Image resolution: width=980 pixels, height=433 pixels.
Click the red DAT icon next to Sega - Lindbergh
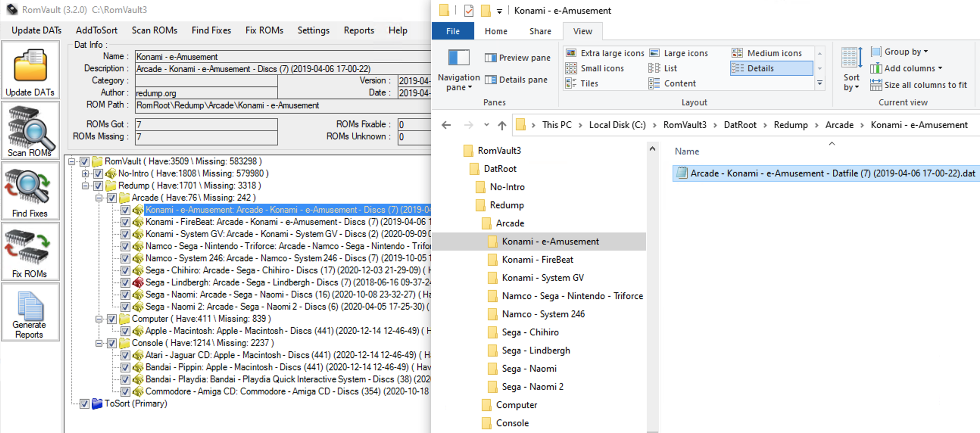coord(138,282)
